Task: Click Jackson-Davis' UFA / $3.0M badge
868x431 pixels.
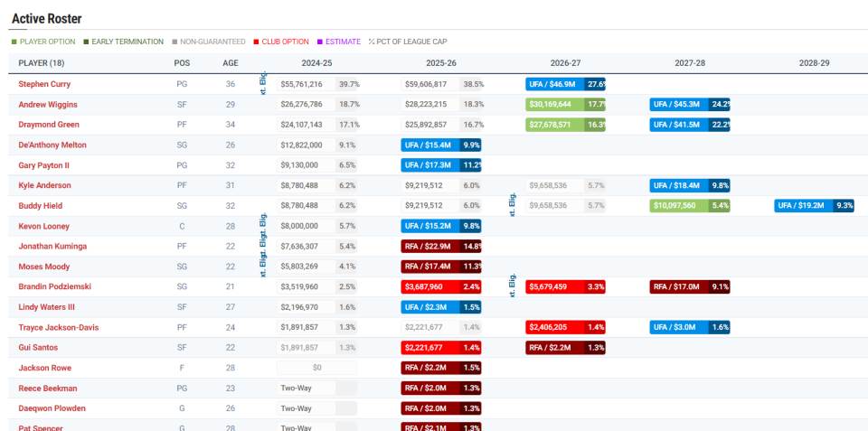Action: (x=690, y=327)
